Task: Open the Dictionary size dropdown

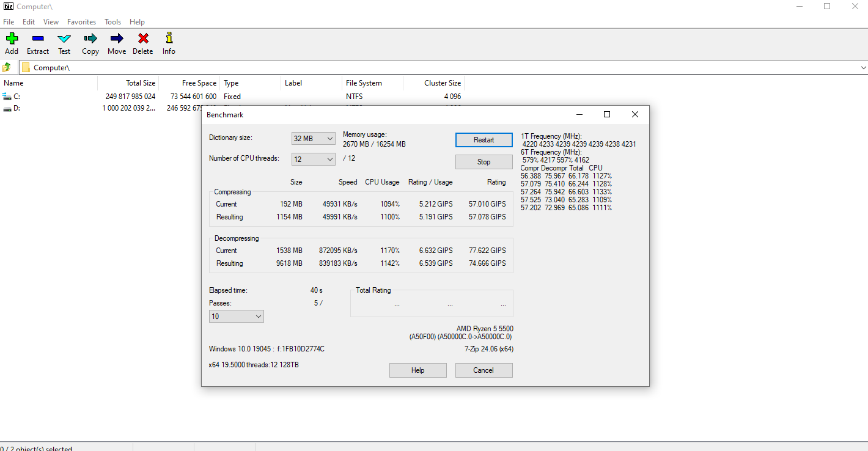Action: pyautogui.click(x=314, y=139)
